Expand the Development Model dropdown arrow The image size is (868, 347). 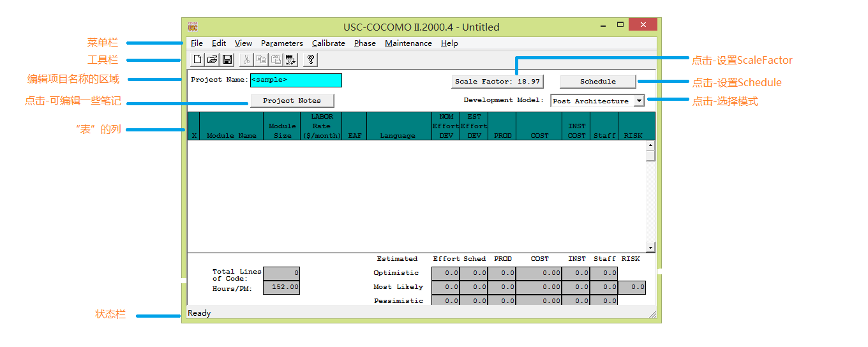tap(639, 101)
